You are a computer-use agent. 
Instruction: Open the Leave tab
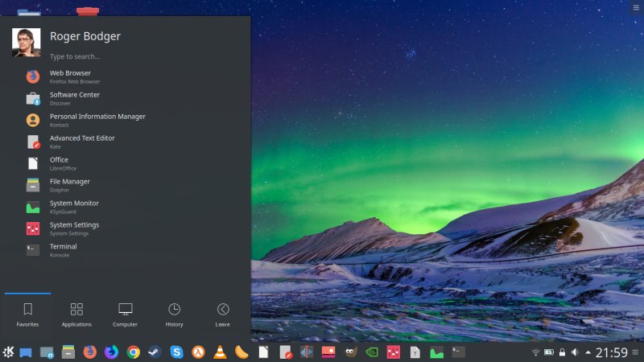[x=223, y=315]
